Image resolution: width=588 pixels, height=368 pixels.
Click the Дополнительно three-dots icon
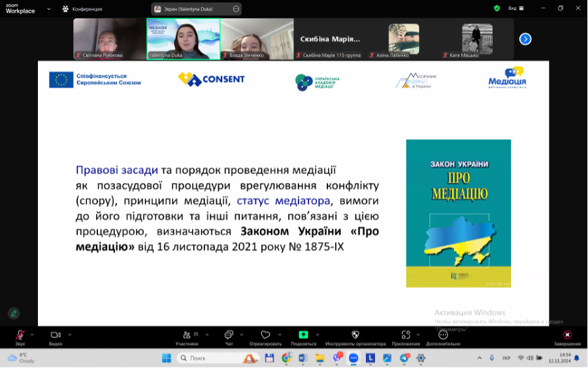coord(443,335)
